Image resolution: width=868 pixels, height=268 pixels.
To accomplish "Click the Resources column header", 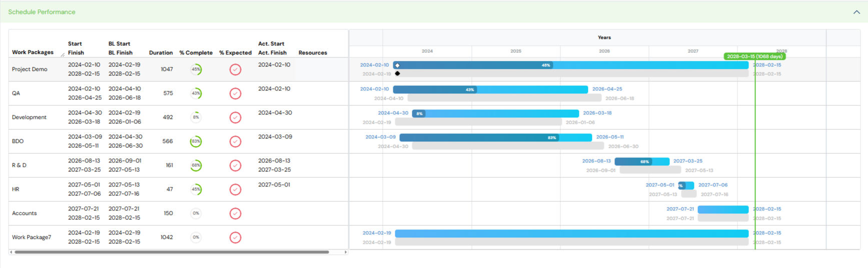I will click(x=313, y=52).
